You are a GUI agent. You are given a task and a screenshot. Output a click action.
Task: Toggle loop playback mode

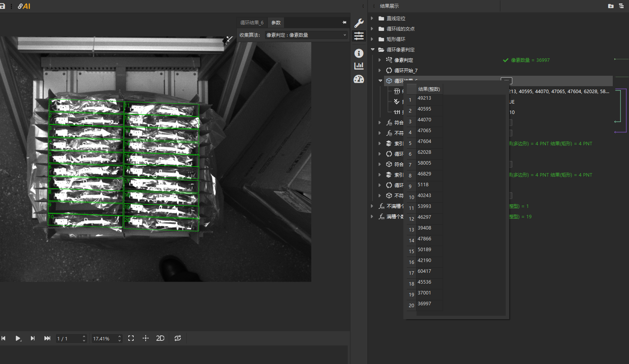[178, 338]
